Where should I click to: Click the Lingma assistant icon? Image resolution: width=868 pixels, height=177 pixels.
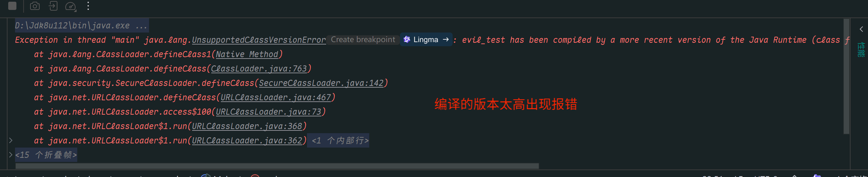407,39
